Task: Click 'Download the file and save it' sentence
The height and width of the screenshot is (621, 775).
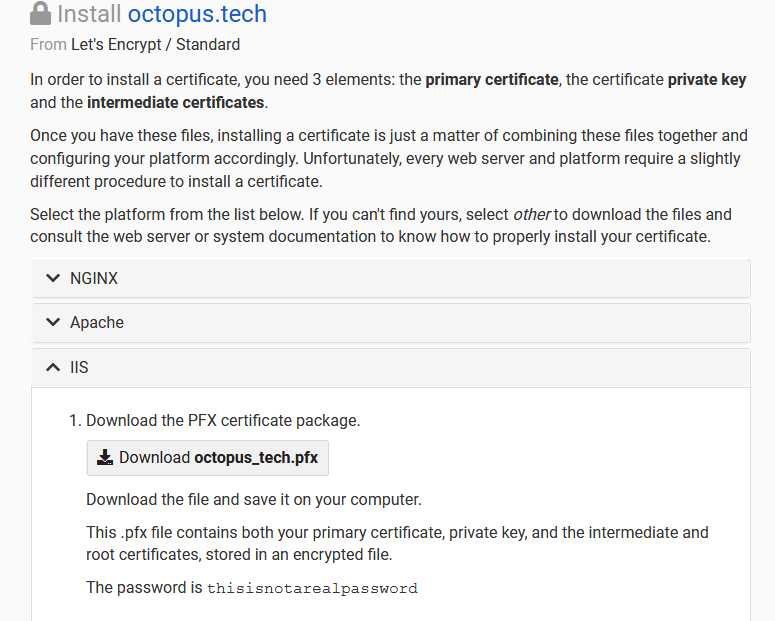Action: pyautogui.click(x=254, y=499)
